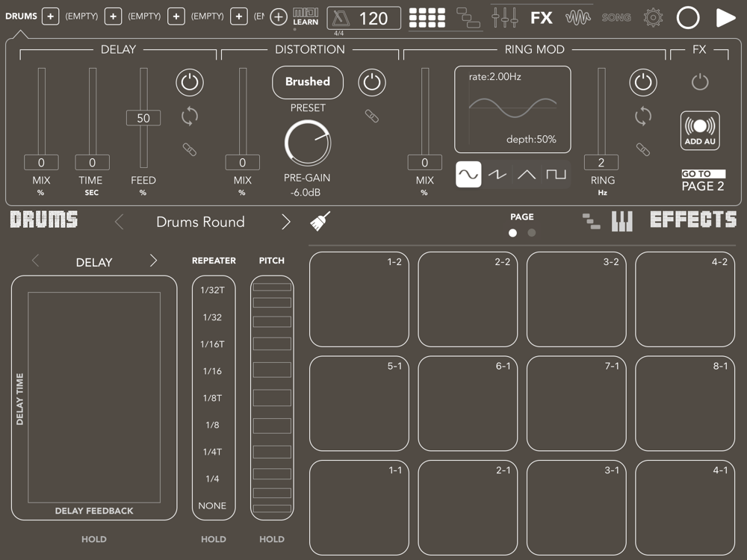The height and width of the screenshot is (560, 747).
Task: Toggle the Delay power button
Action: 190,82
